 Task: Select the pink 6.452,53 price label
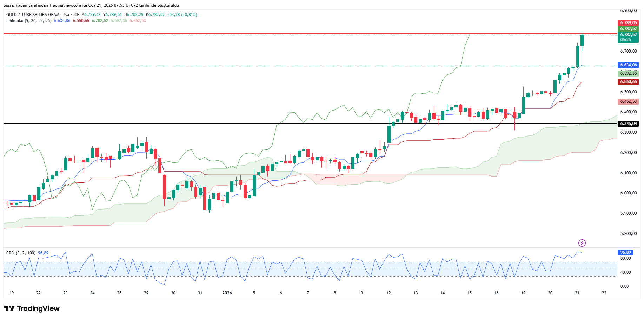tap(628, 101)
